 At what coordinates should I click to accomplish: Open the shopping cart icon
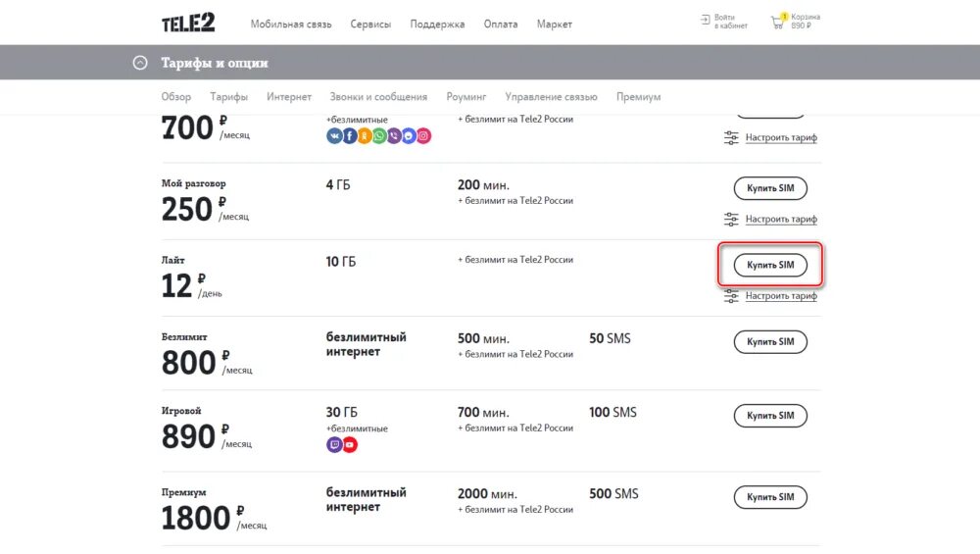(779, 22)
